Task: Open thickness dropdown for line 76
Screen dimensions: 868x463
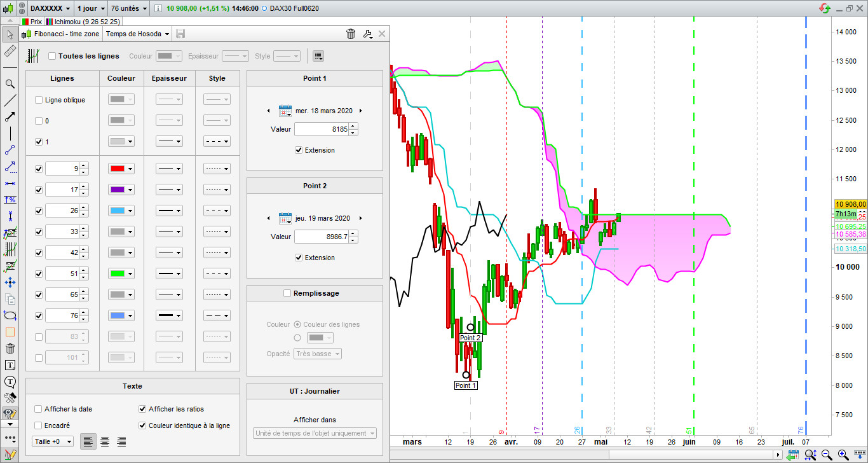Action: pyautogui.click(x=170, y=315)
